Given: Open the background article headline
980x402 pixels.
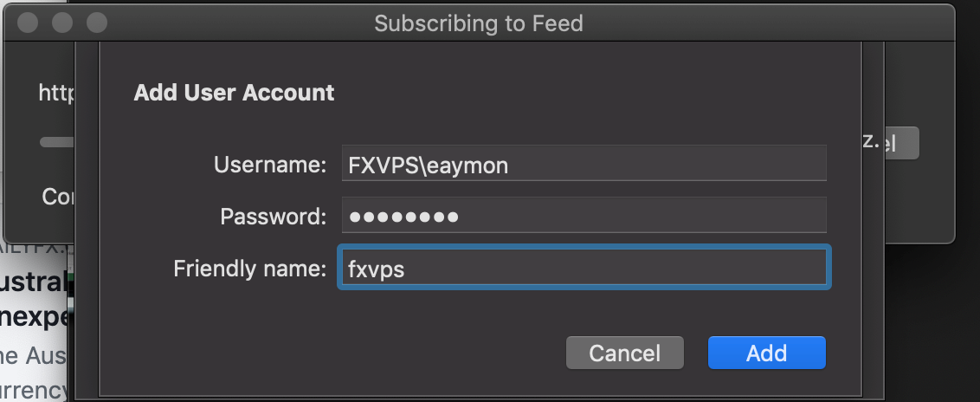Looking at the screenshot, I should [35, 300].
